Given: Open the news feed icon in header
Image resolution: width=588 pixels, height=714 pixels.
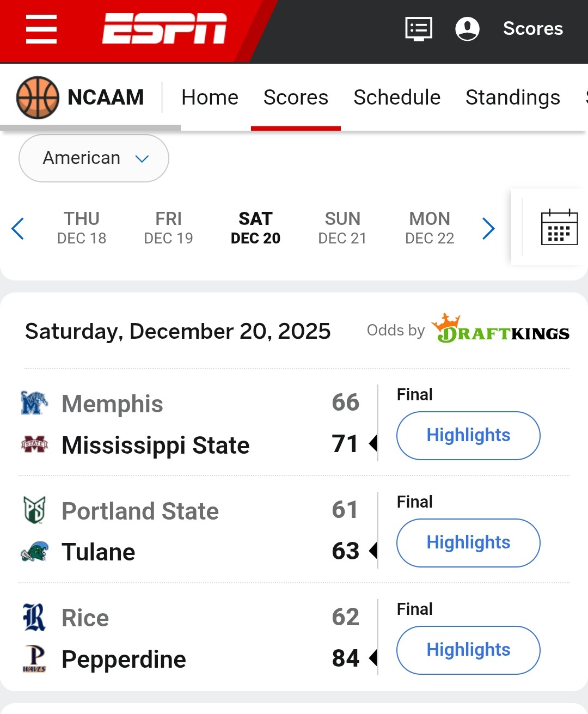Looking at the screenshot, I should (419, 29).
